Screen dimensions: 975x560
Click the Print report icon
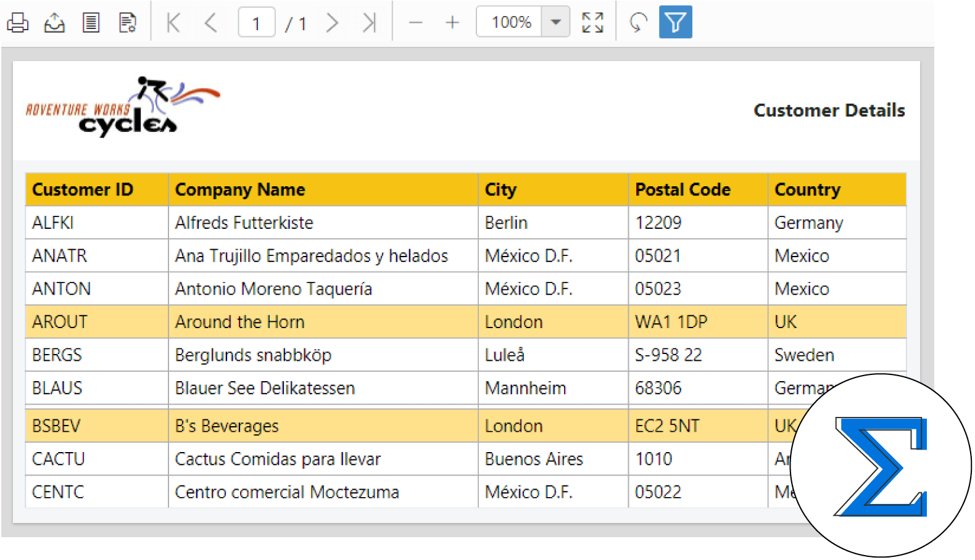point(17,23)
